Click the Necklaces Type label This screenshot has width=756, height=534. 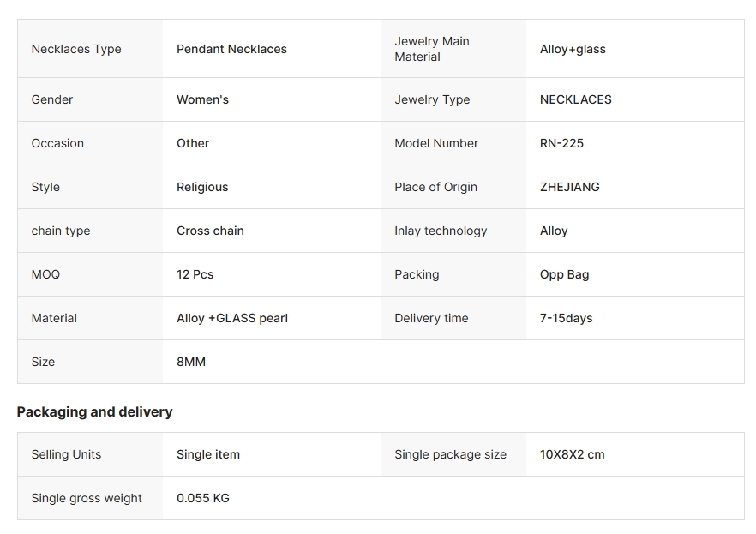76,49
